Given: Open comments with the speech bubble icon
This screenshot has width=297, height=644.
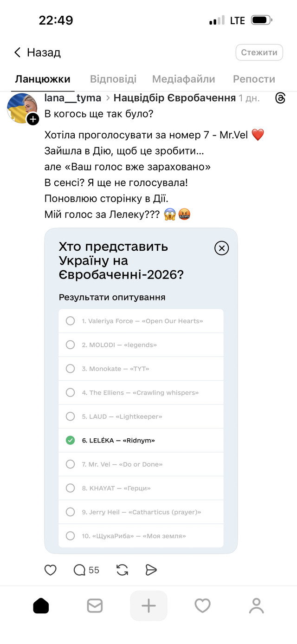Looking at the screenshot, I should click(79, 570).
